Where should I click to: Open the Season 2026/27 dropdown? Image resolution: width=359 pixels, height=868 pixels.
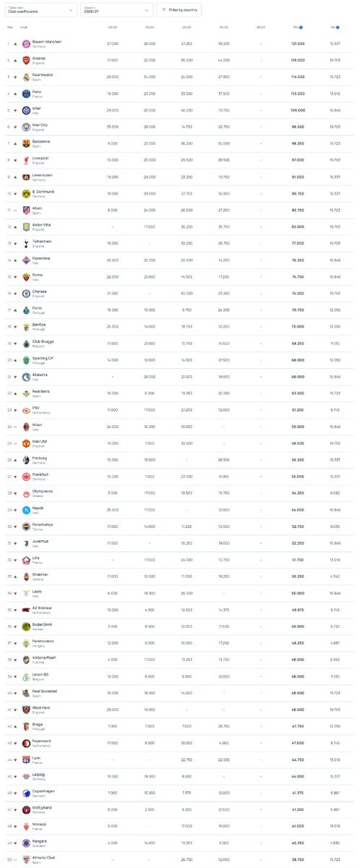pos(118,10)
